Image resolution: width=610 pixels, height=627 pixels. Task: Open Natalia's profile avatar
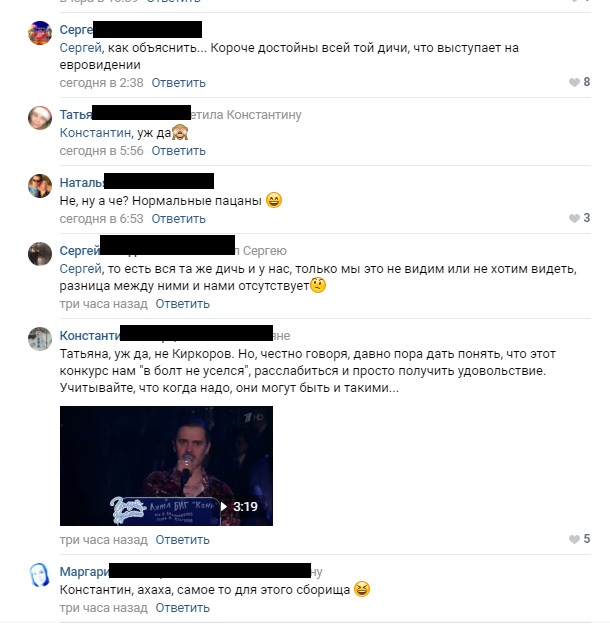click(x=40, y=186)
